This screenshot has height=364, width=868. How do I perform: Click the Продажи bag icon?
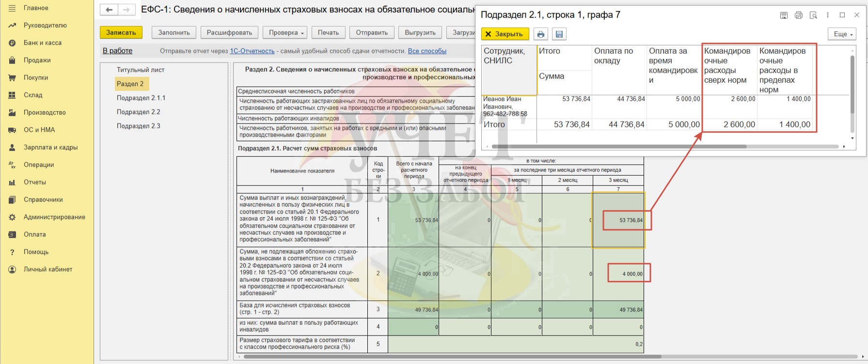12,60
